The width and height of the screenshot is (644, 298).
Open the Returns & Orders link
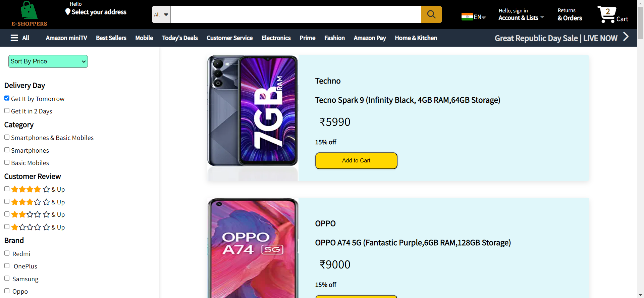coord(570,14)
